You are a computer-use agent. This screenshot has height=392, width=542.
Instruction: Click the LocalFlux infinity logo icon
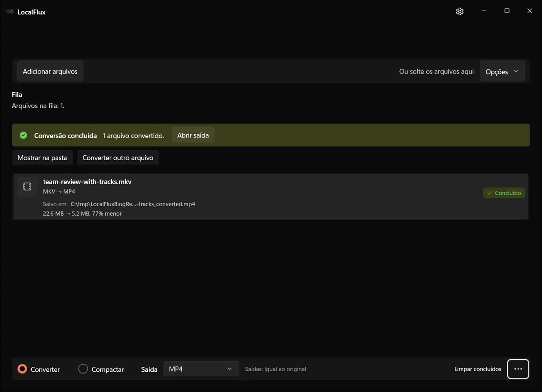[x=10, y=12]
